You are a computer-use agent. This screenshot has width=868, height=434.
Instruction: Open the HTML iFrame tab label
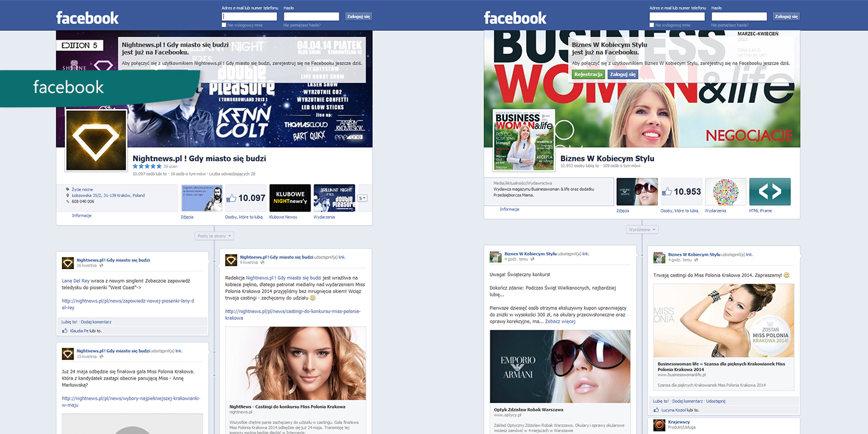pyautogui.click(x=760, y=211)
